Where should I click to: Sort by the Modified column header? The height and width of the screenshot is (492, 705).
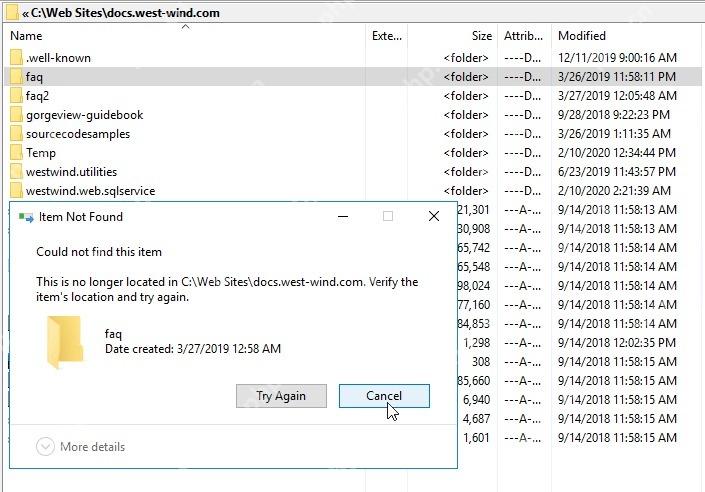click(581, 36)
